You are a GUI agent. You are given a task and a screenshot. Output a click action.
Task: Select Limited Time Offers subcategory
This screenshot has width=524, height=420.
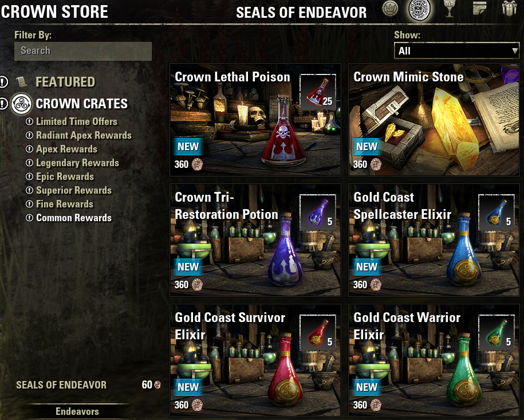(77, 121)
